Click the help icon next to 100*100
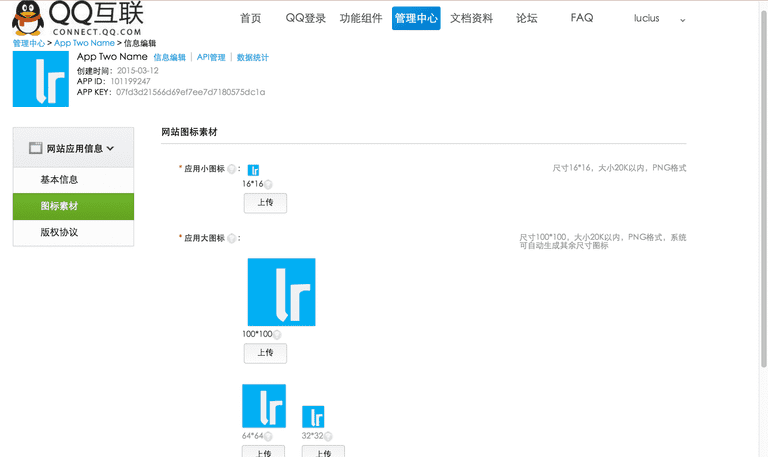This screenshot has height=457, width=768. 276,334
